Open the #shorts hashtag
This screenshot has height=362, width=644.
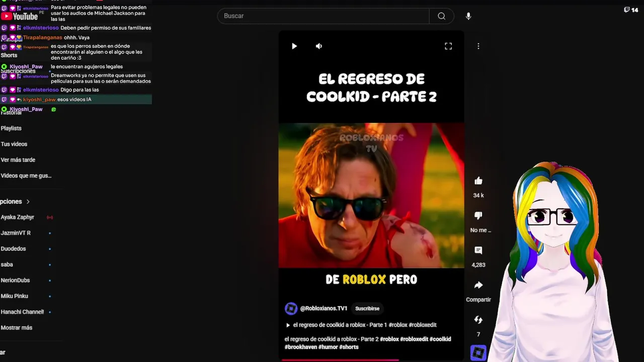pyautogui.click(x=349, y=347)
